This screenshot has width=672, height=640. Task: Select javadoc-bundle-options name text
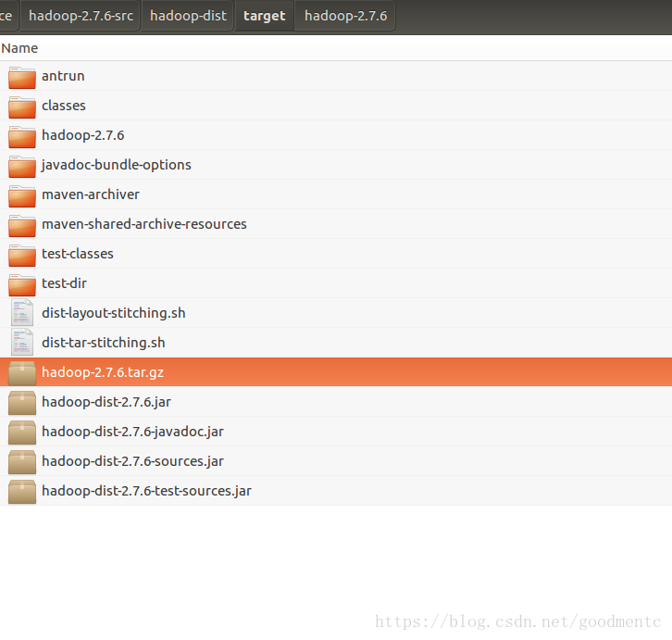point(116,165)
